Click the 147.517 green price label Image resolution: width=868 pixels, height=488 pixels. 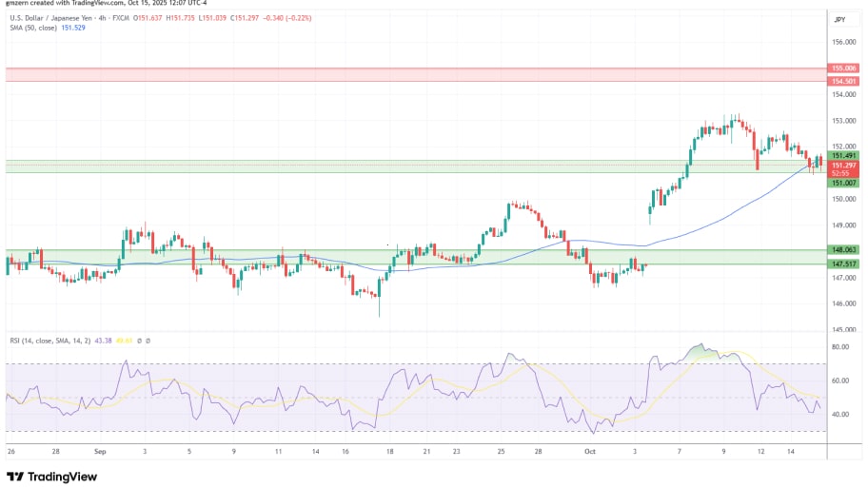pos(845,264)
